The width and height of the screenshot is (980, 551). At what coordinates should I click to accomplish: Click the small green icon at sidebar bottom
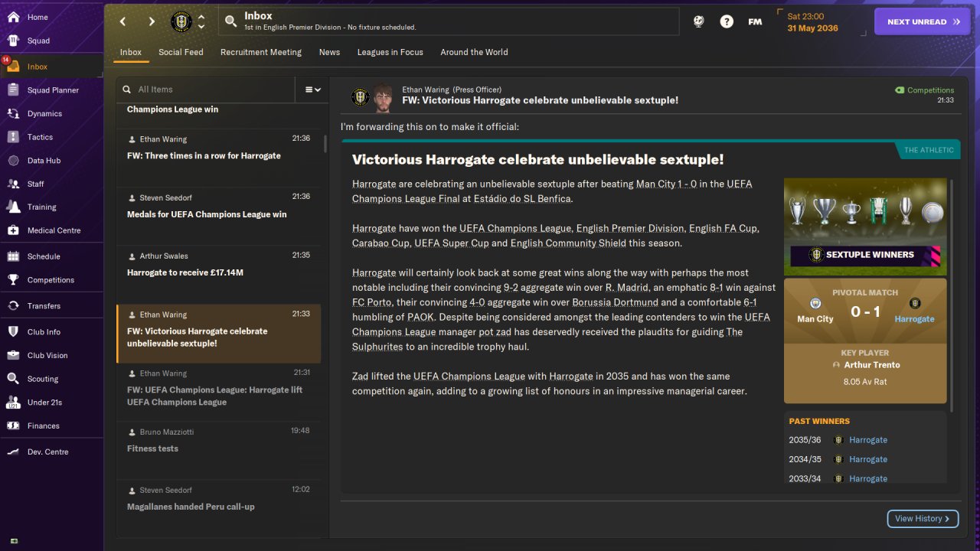pos(14,541)
